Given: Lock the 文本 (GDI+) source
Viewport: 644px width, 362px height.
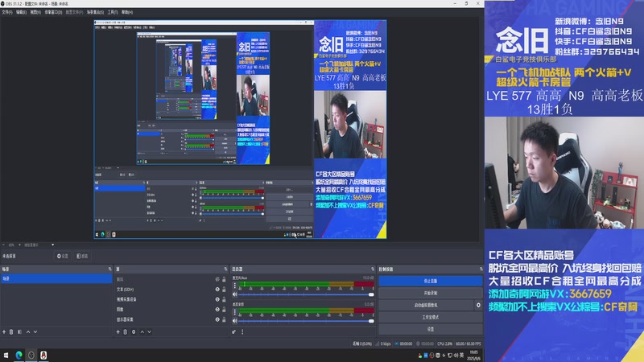Looking at the screenshot, I should [224, 290].
